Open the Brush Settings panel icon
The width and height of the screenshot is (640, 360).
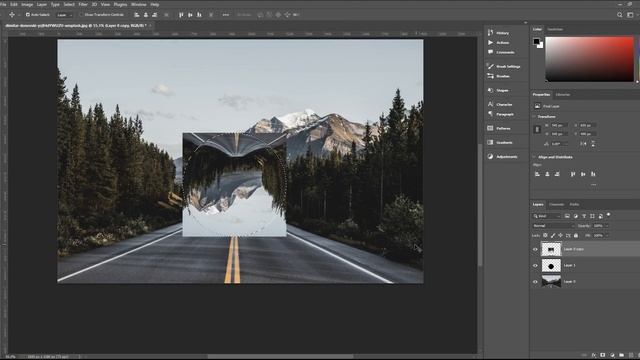point(490,66)
